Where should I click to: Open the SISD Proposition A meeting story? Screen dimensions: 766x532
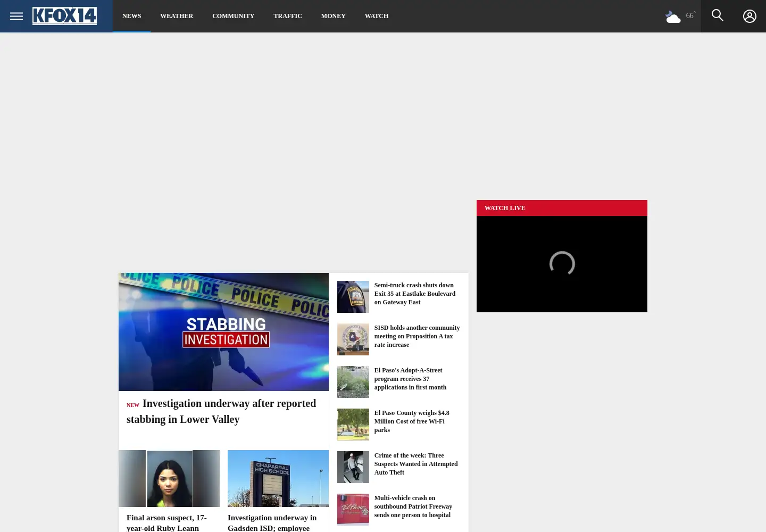pos(417,336)
